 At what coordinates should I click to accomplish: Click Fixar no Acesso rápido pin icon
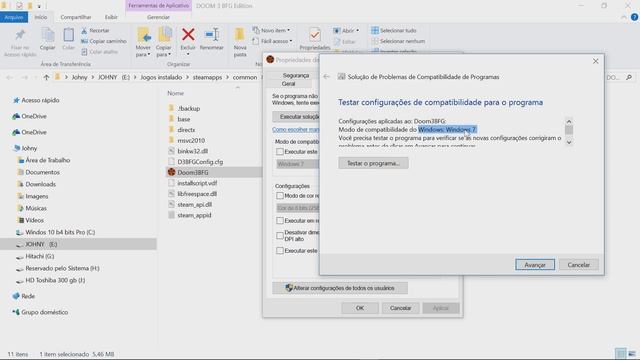20,36
